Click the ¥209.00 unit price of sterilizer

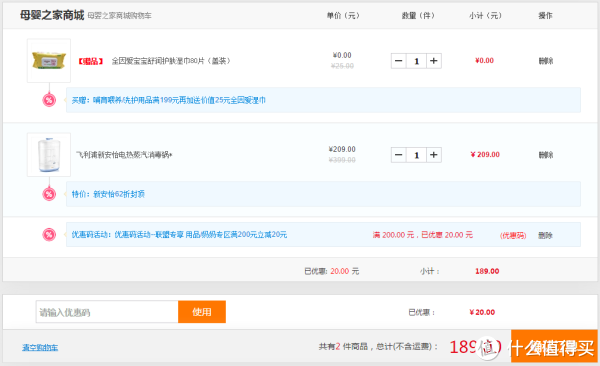tap(342, 149)
